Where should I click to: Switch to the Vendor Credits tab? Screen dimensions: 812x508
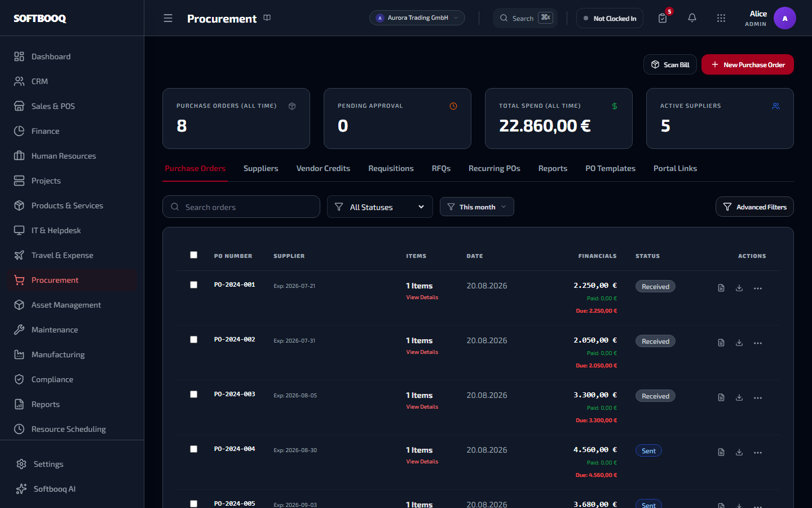pos(323,168)
